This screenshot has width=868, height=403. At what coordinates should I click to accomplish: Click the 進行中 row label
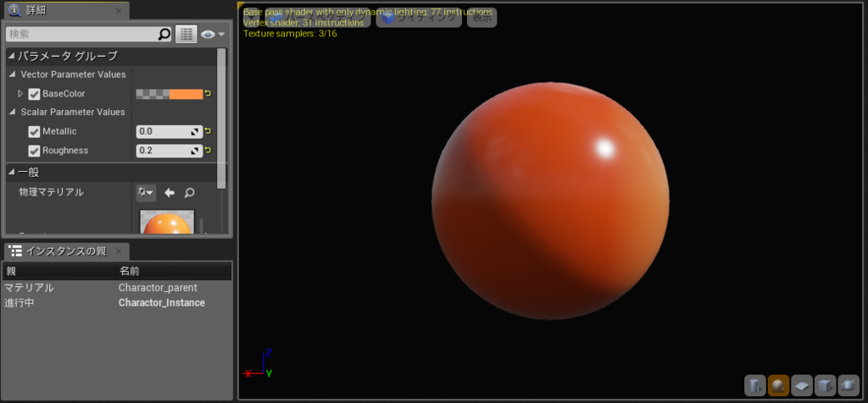point(21,303)
